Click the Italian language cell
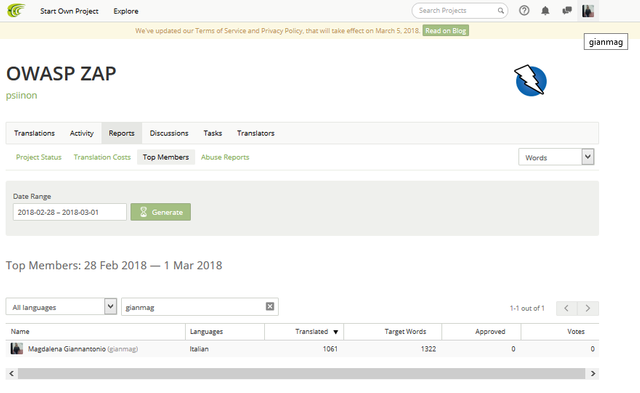 (199, 349)
